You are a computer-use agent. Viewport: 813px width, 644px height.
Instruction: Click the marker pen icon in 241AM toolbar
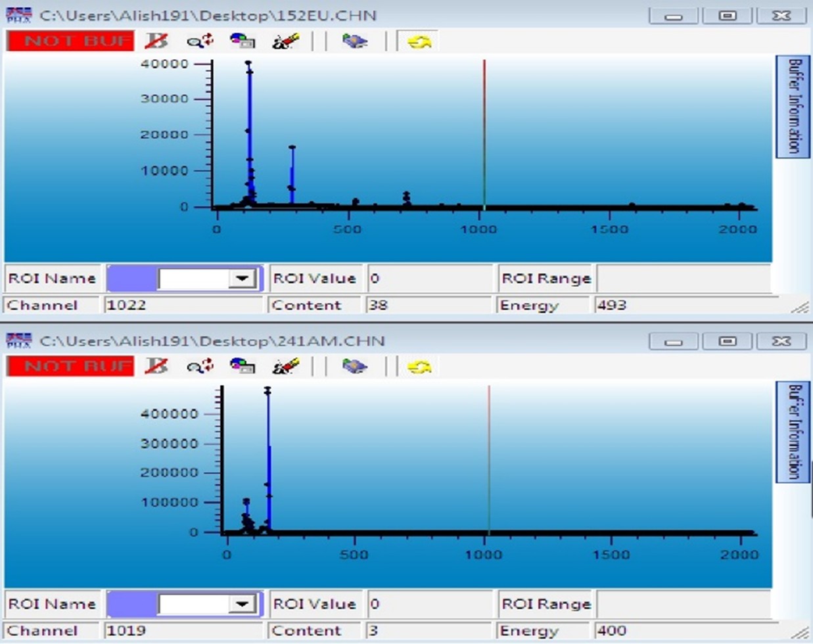coord(285,366)
